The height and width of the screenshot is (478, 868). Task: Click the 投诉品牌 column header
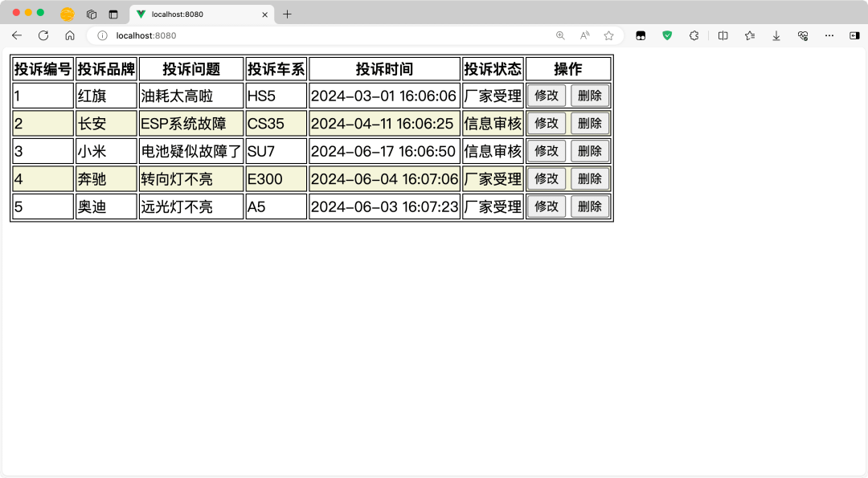(x=106, y=69)
